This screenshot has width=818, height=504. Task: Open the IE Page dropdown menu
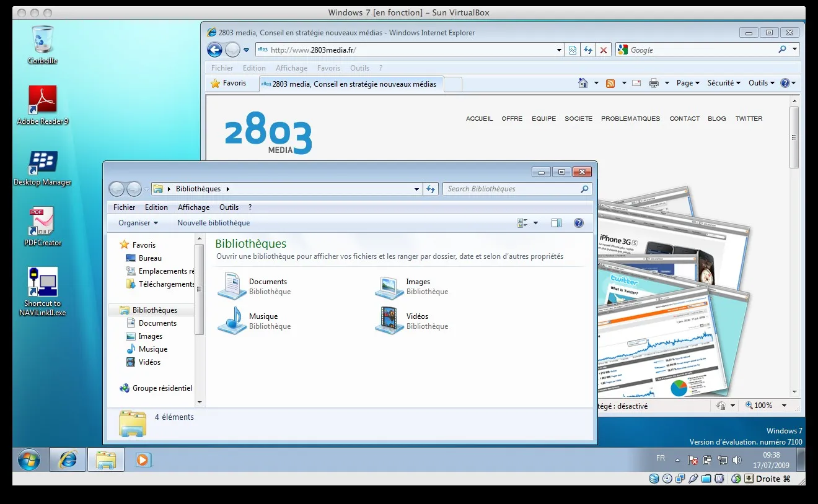(x=688, y=83)
